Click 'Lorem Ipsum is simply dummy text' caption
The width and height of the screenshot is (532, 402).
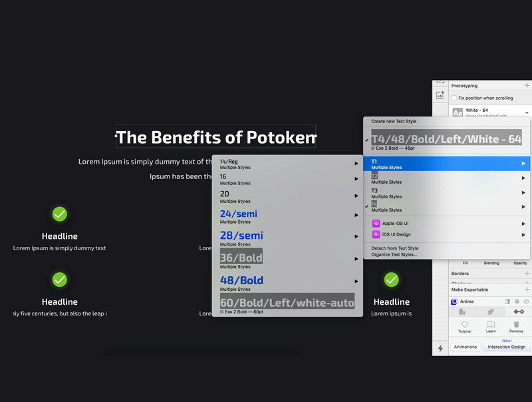(x=59, y=248)
